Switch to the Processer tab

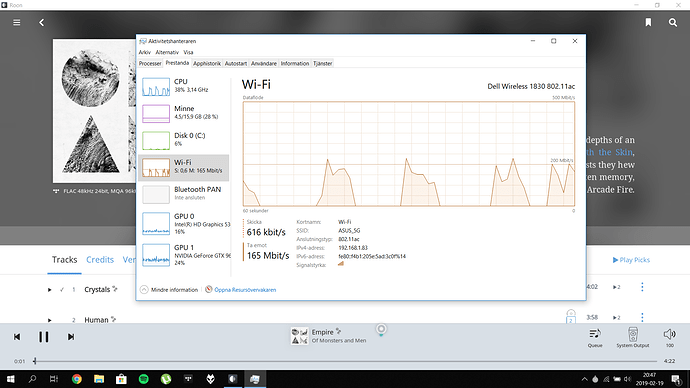(150, 63)
